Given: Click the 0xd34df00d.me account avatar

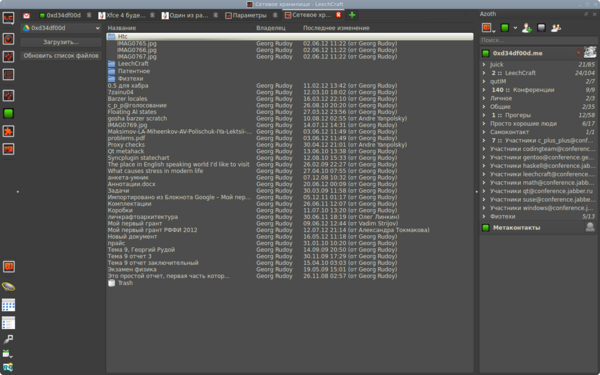Looking at the screenshot, I should pos(590,52).
